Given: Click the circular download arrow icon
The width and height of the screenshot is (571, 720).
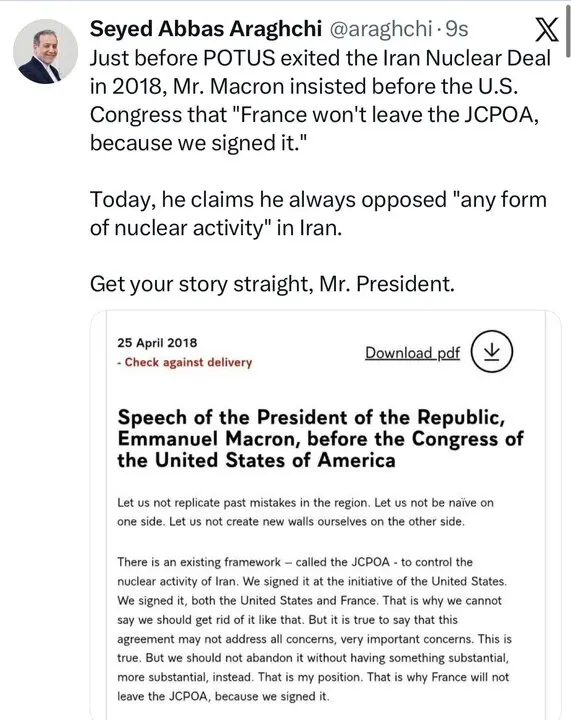Looking at the screenshot, I should (x=492, y=351).
